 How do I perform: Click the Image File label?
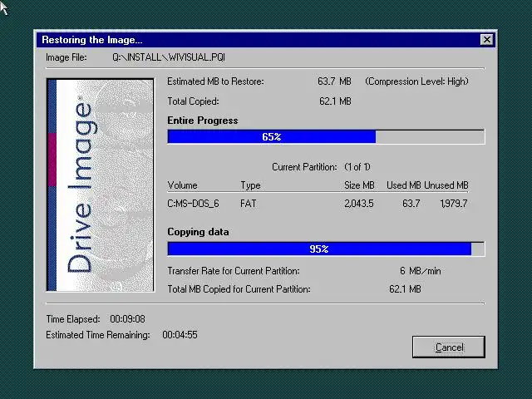(66, 57)
